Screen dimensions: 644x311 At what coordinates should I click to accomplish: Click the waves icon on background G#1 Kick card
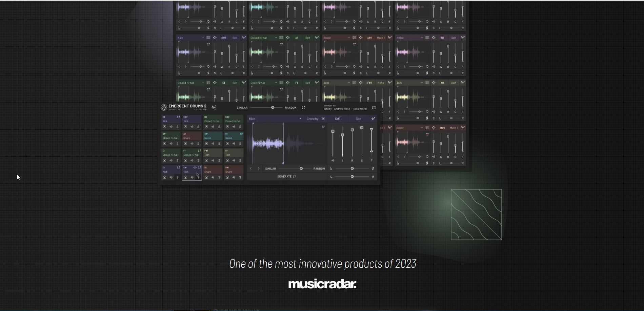pos(208,38)
